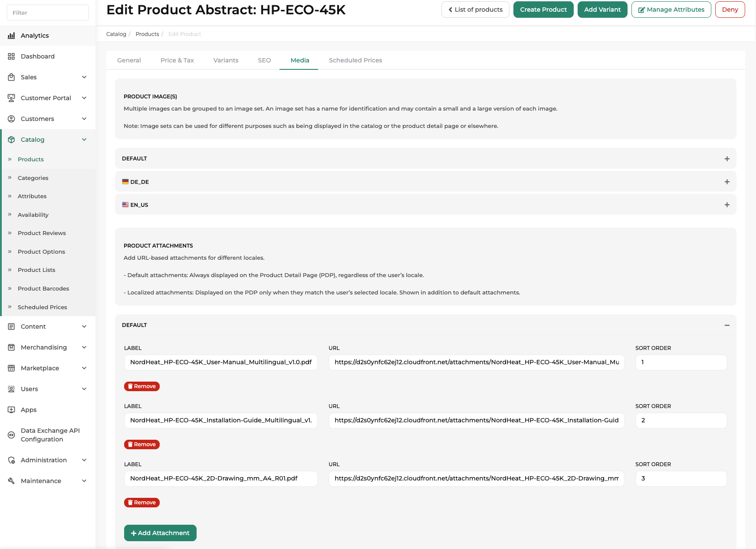Click the Sales bag icon in sidebar
Image resolution: width=756 pixels, height=549 pixels.
click(x=11, y=77)
